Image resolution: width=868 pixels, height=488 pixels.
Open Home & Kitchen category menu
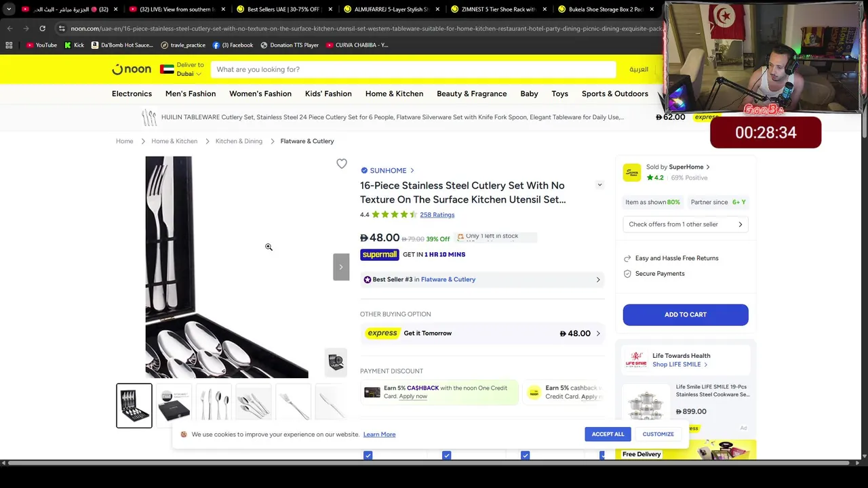(x=394, y=94)
